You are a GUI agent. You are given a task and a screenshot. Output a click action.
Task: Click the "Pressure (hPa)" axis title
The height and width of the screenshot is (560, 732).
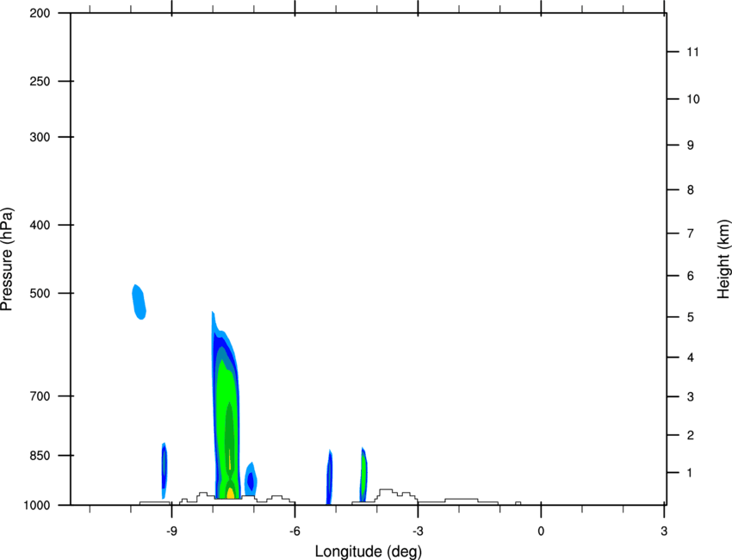[7, 259]
